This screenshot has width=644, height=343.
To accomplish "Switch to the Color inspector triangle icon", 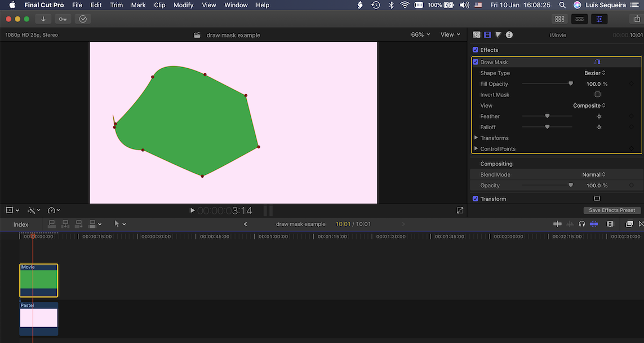I will pos(498,35).
